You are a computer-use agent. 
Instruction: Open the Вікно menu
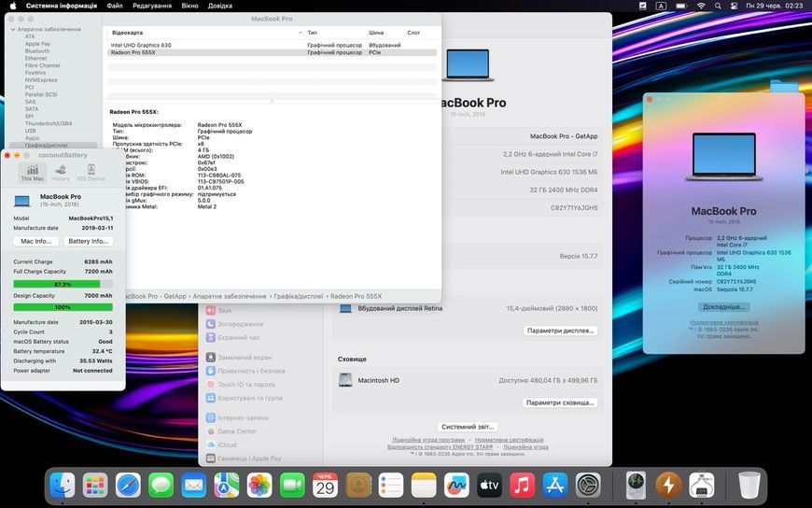coord(190,6)
